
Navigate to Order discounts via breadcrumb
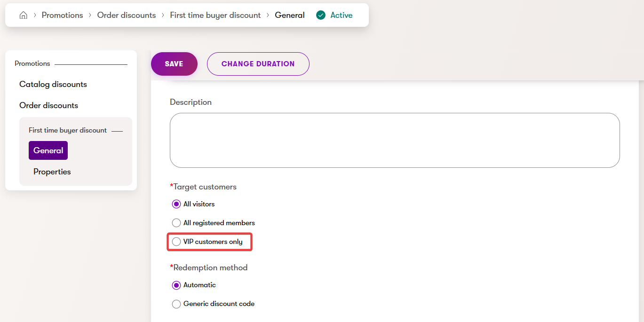[x=126, y=15]
